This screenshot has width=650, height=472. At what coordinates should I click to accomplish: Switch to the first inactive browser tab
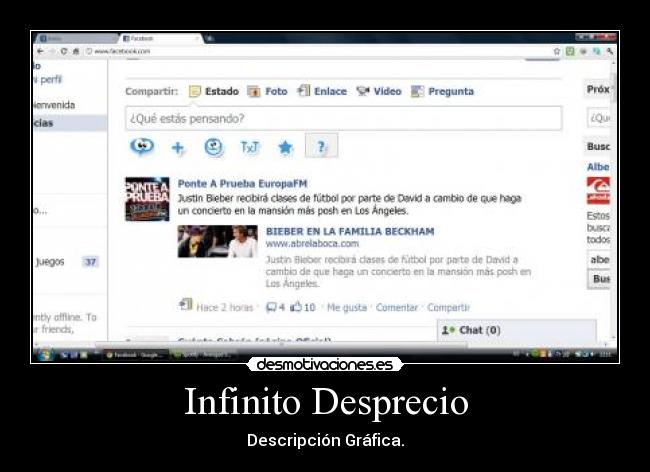[75, 39]
